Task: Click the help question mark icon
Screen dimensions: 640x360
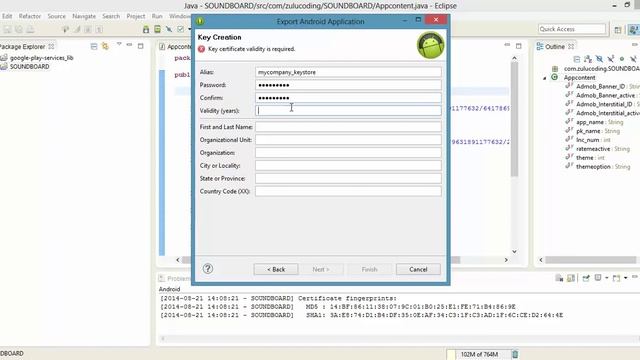Action: [x=208, y=269]
